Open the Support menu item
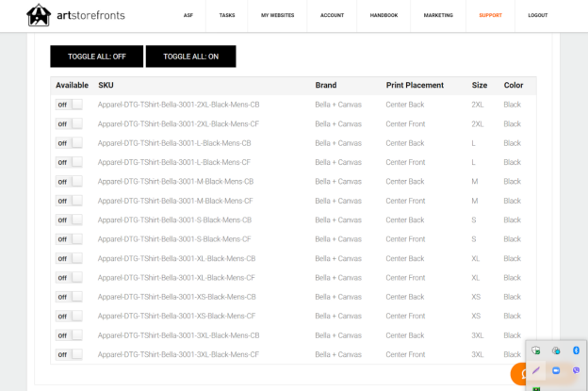588x391 pixels. tap(490, 15)
